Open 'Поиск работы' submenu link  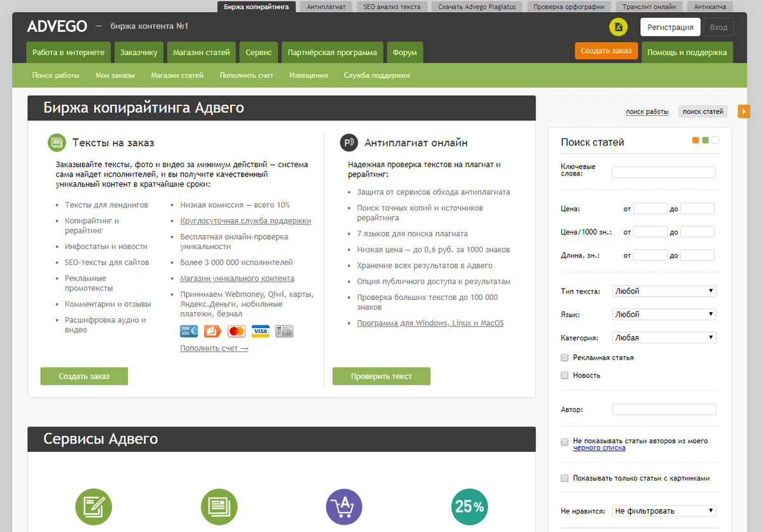[x=56, y=75]
